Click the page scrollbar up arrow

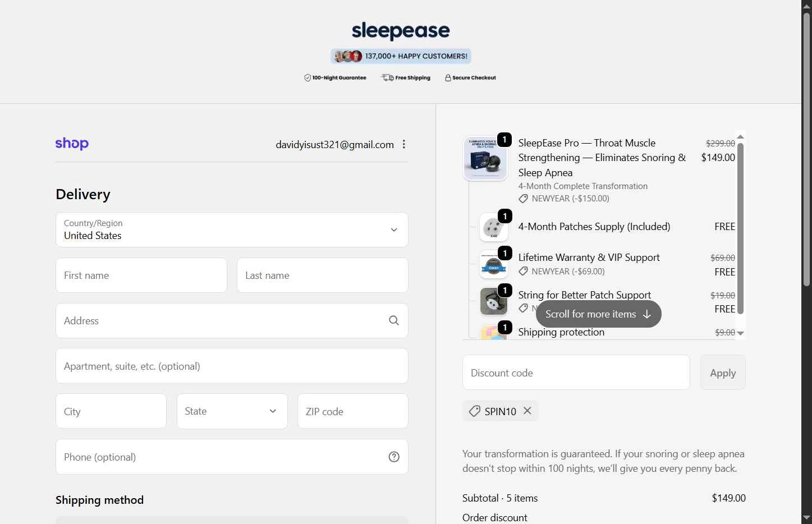(x=806, y=6)
